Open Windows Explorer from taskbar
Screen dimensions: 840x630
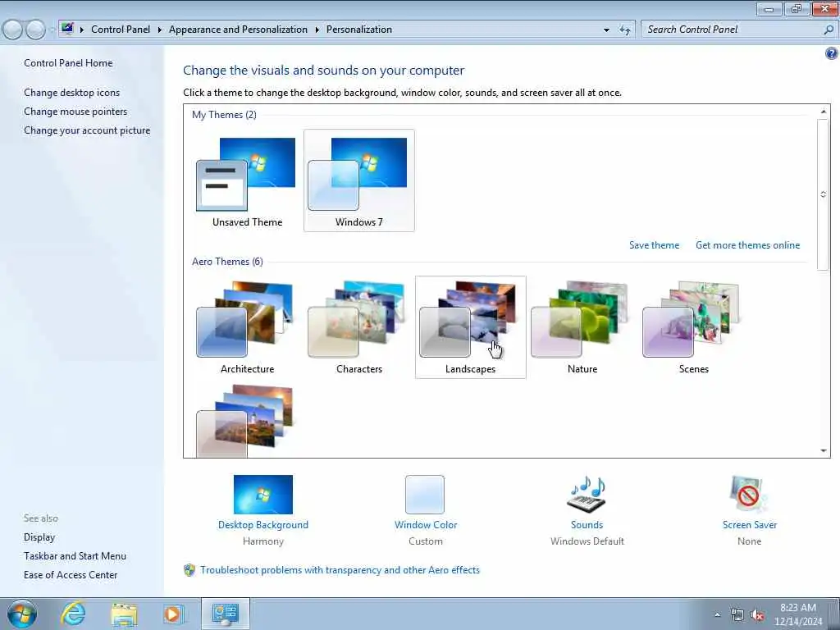[x=124, y=614]
